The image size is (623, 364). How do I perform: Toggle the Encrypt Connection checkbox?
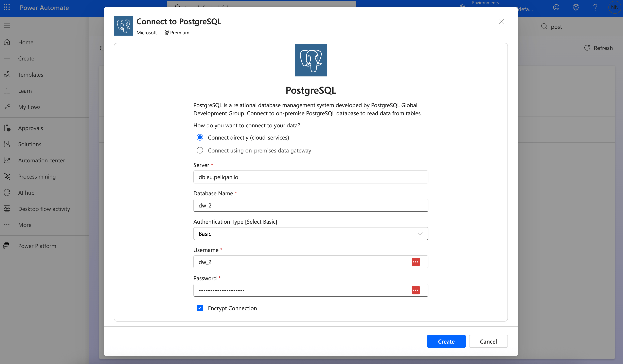(200, 308)
